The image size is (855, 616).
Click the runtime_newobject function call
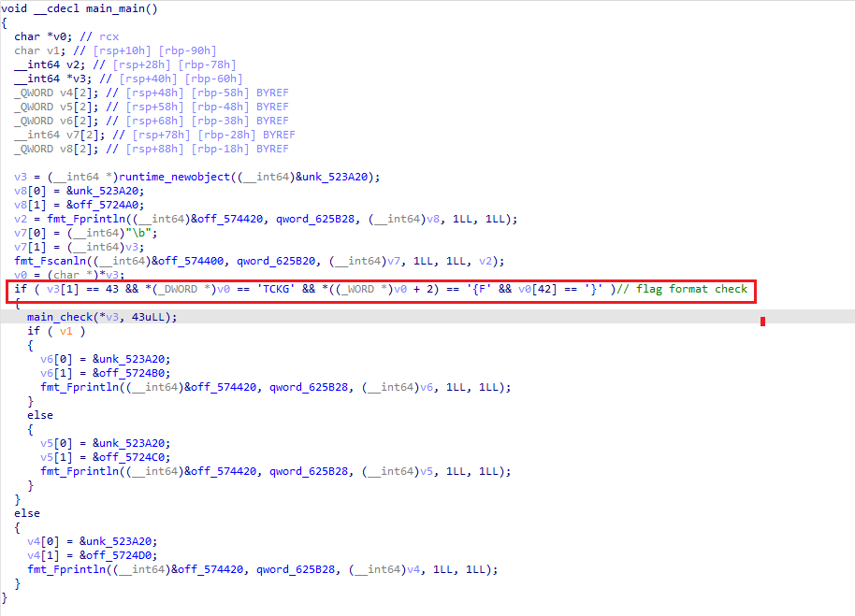pos(175,177)
